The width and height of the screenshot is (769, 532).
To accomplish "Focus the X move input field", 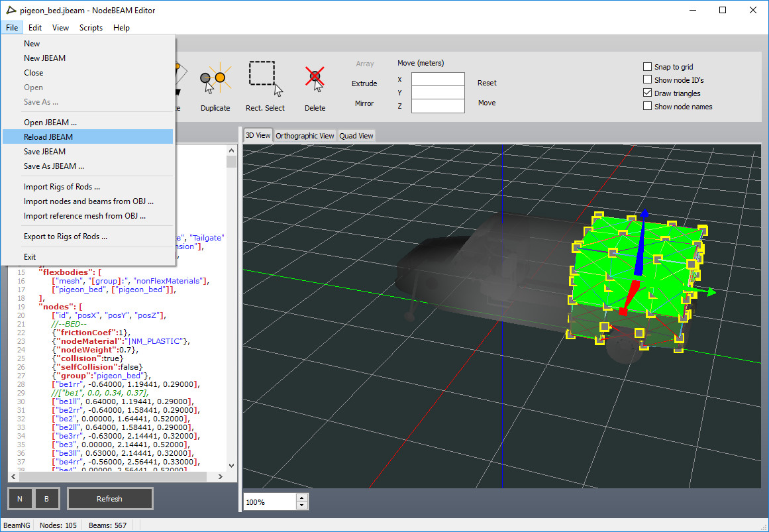I will 438,79.
